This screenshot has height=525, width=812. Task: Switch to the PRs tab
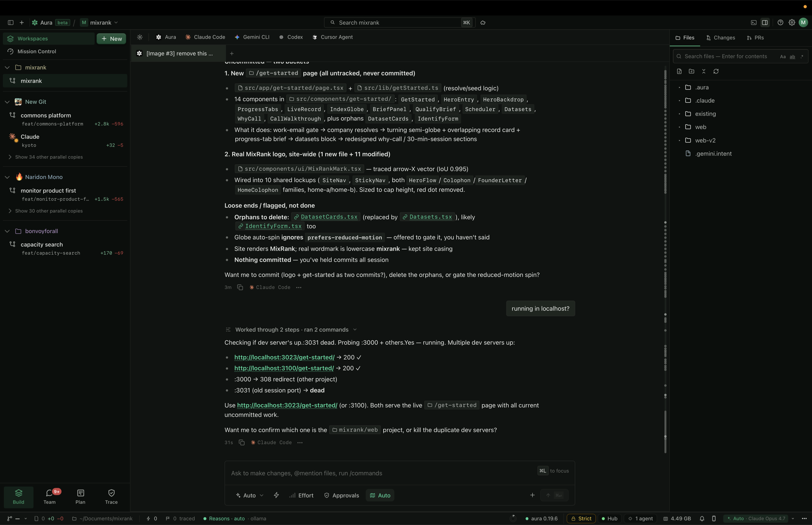click(x=755, y=38)
